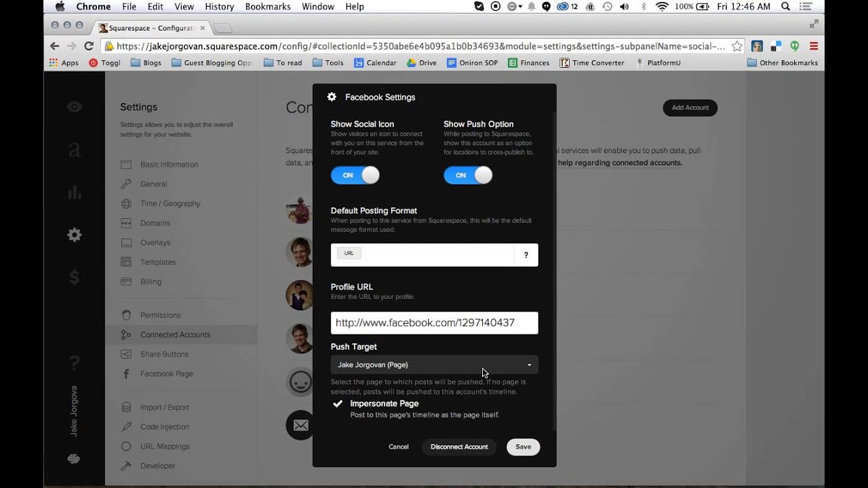Click the Disconnect Account button
This screenshot has width=868, height=488.
459,447
